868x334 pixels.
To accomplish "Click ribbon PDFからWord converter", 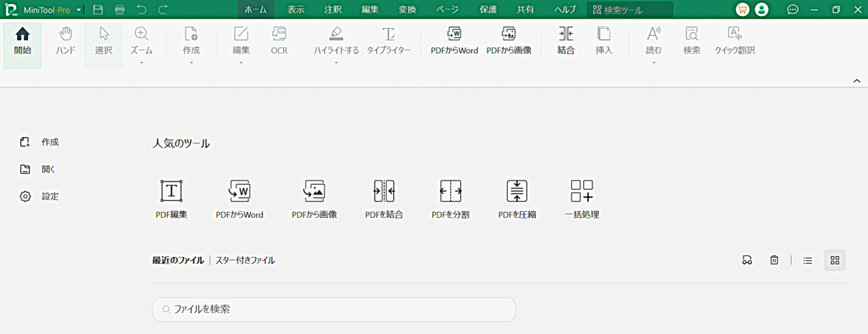I will 454,42.
